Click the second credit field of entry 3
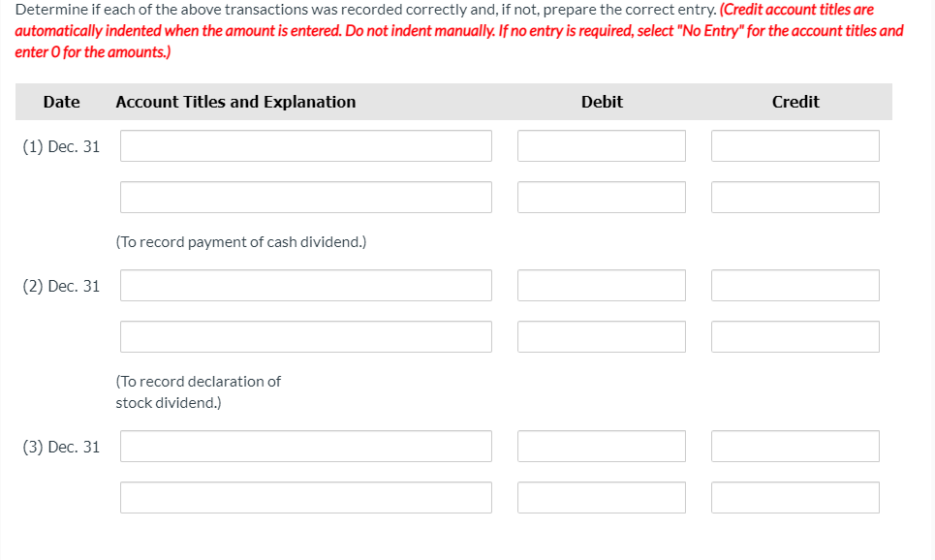Screen dimensions: 935x560 coord(795,497)
